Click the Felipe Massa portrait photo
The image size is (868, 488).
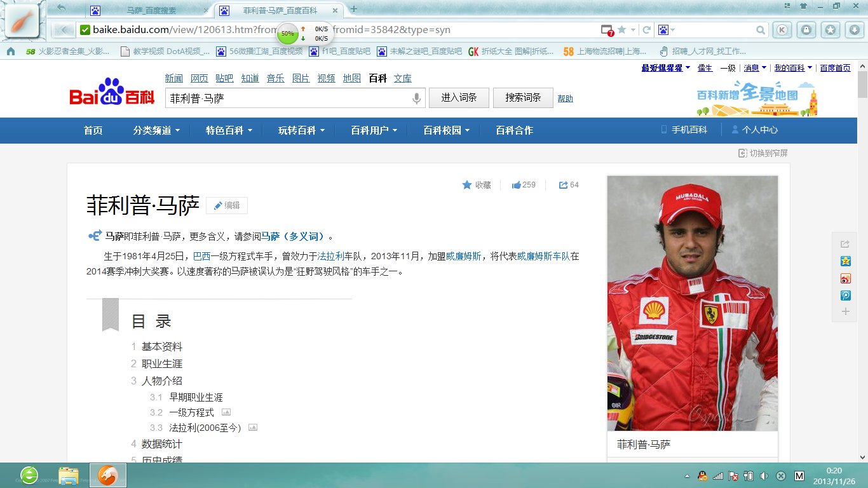(x=693, y=303)
